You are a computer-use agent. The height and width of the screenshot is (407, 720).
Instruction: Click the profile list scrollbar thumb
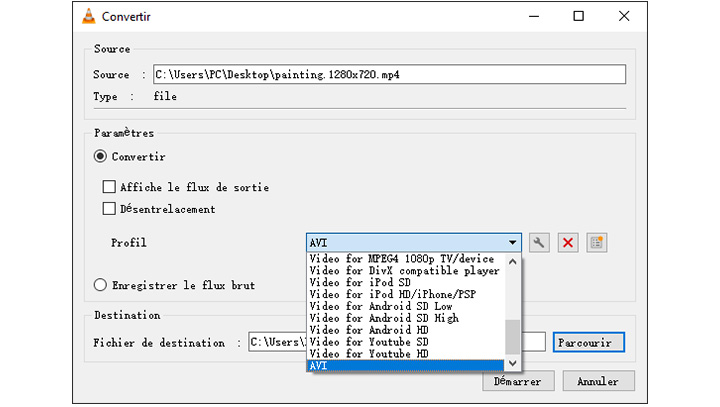tap(513, 337)
